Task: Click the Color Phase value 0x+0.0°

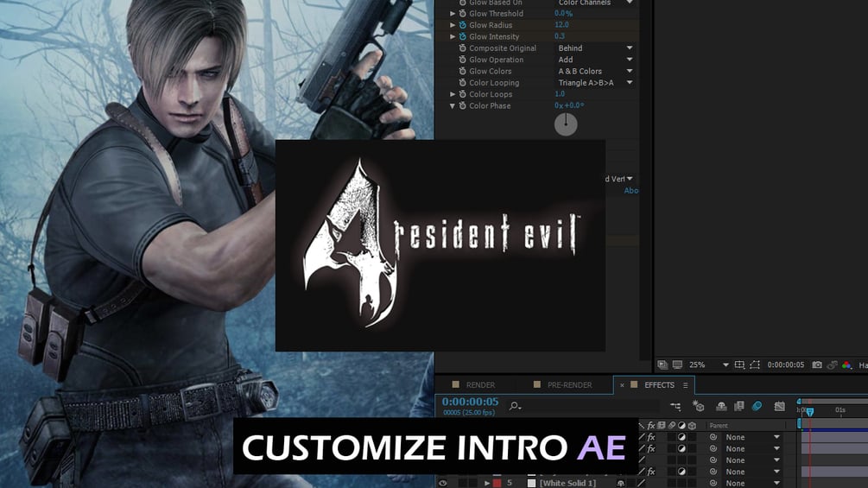Action: pyautogui.click(x=569, y=105)
